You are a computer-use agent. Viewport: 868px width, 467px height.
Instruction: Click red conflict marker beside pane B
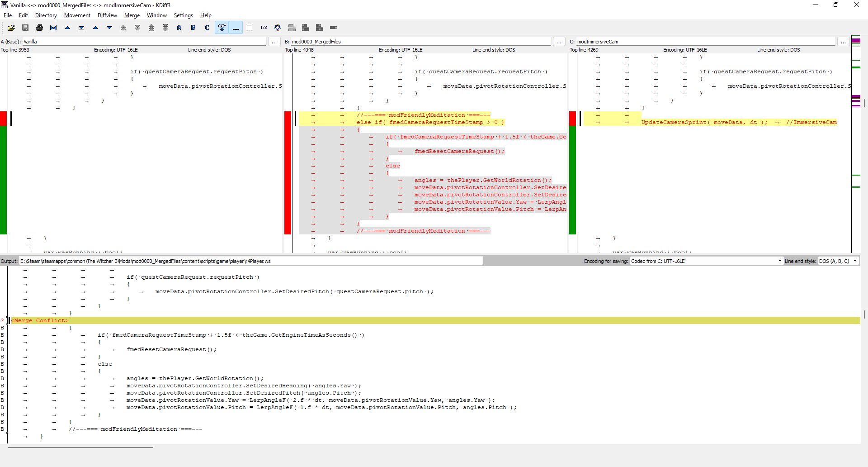288,173
